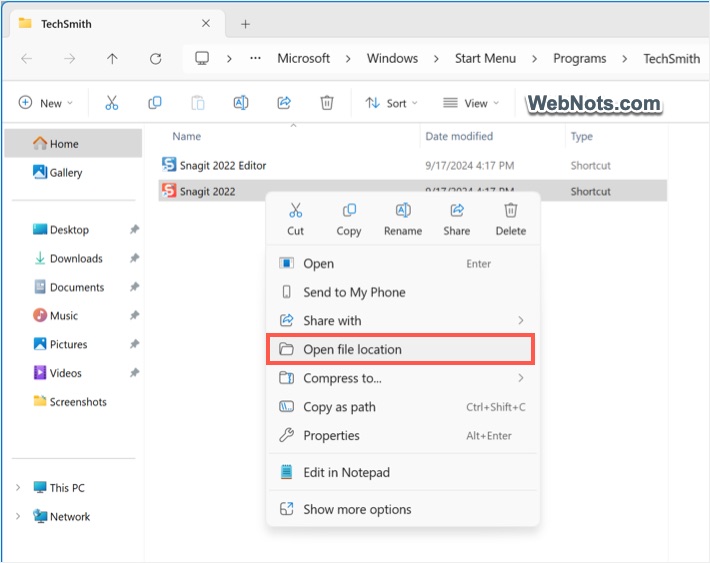The image size is (710, 563).
Task: Click the Cut icon in the toolbar
Action: [111, 103]
